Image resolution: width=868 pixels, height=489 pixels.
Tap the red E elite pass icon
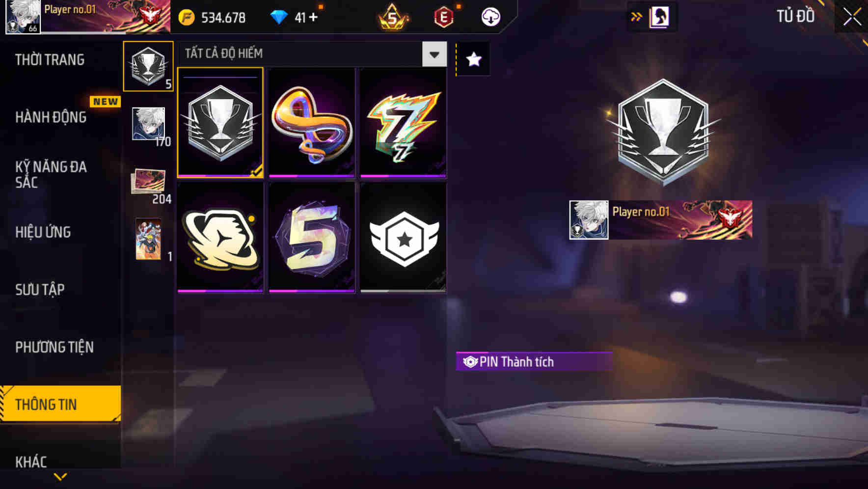pos(443,18)
